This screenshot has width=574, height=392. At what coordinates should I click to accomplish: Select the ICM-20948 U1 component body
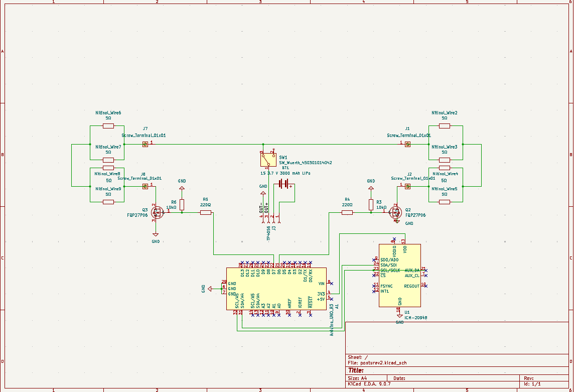tap(400, 276)
